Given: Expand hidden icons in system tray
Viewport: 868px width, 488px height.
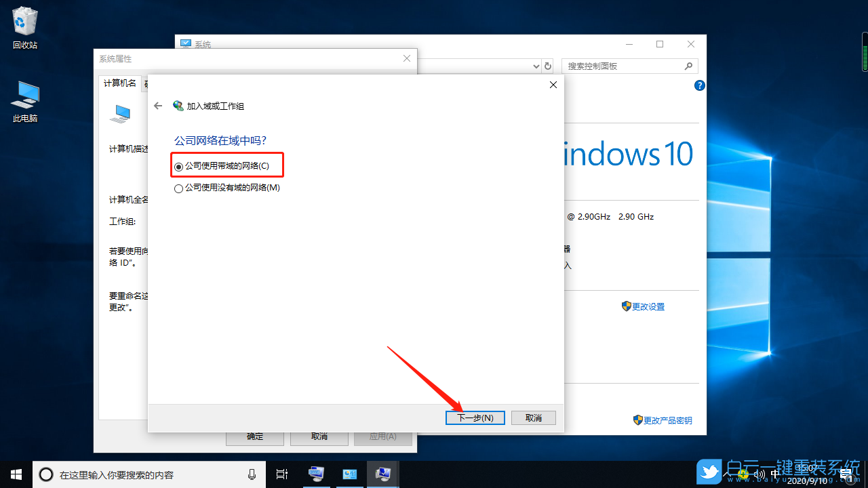Looking at the screenshot, I should point(729,474).
